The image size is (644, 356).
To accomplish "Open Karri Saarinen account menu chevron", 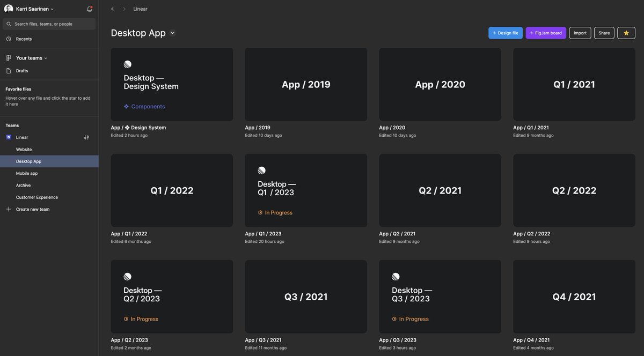I will click(x=52, y=10).
